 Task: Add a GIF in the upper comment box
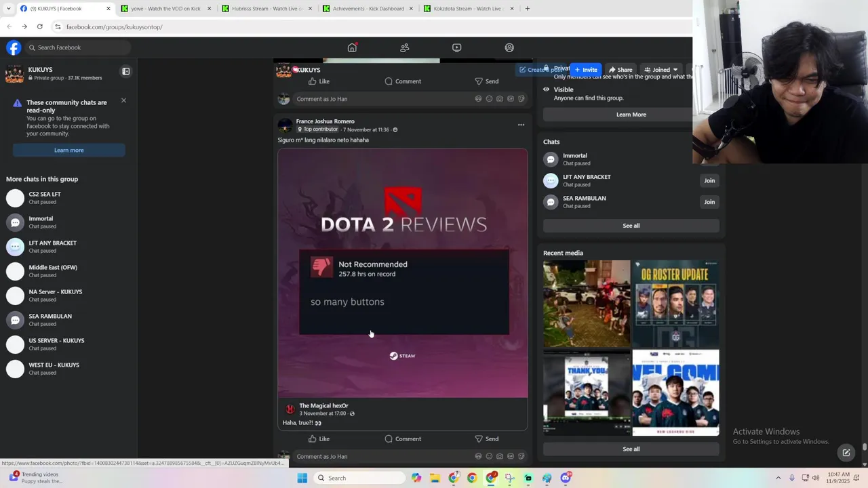[x=511, y=99]
